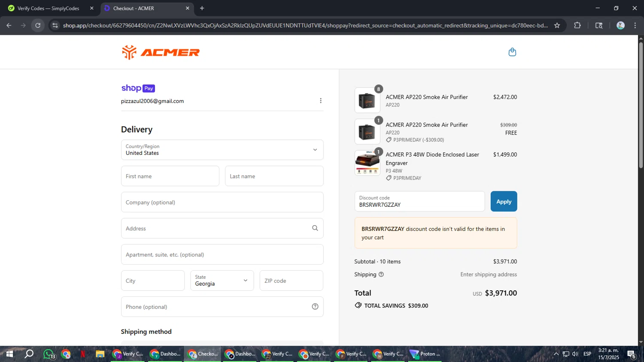Click the City field
This screenshot has width=644, height=362.
coord(152,281)
